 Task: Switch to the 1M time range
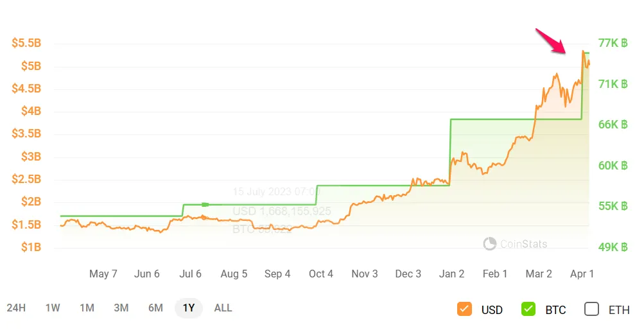87,308
